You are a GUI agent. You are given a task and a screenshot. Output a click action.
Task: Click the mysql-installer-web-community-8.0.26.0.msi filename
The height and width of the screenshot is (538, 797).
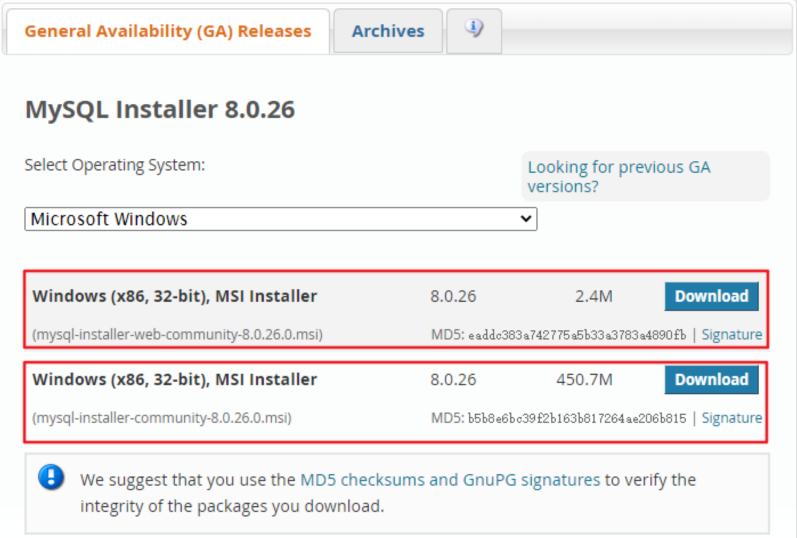pos(177,335)
